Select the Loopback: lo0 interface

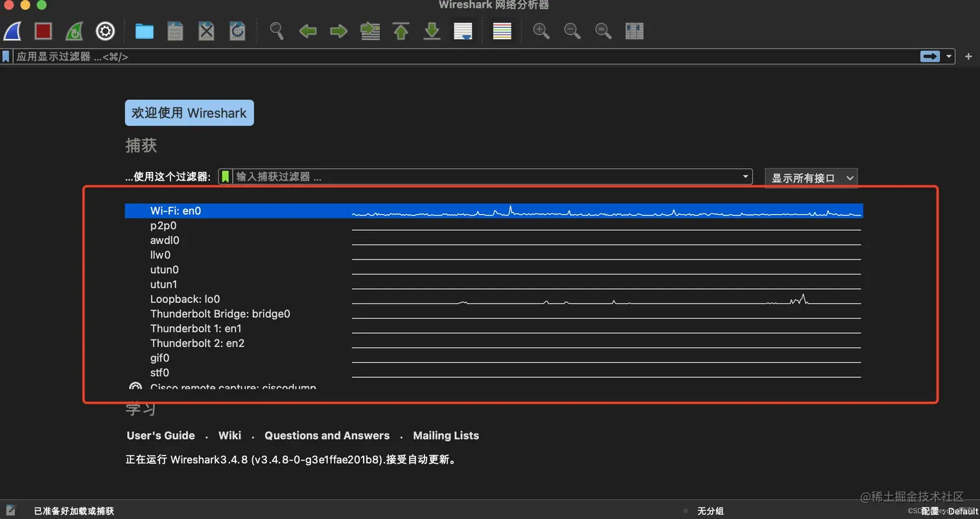[494, 299]
